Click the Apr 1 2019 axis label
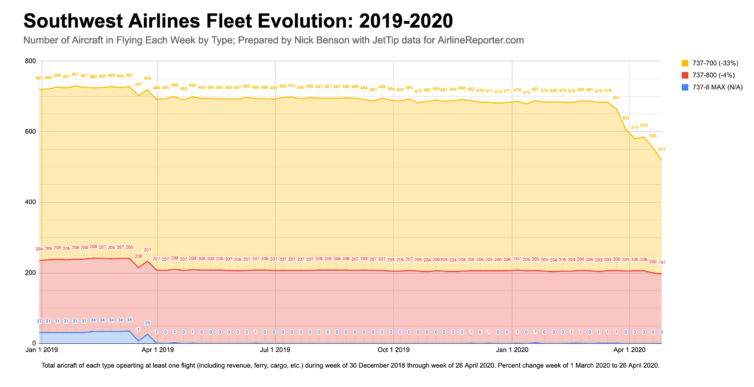 pos(158,350)
